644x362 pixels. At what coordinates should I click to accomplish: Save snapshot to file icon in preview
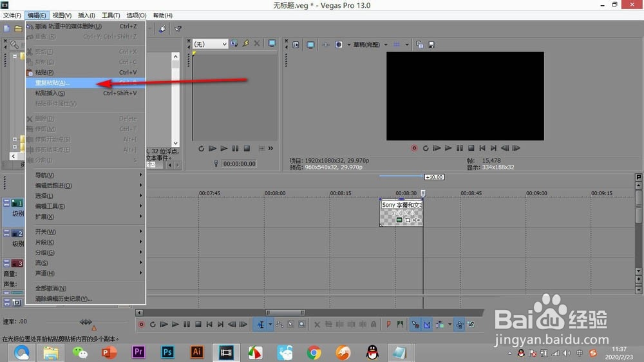431,44
